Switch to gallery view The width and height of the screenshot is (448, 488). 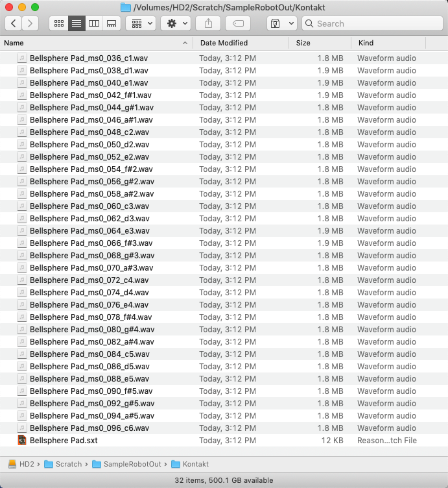[112, 23]
